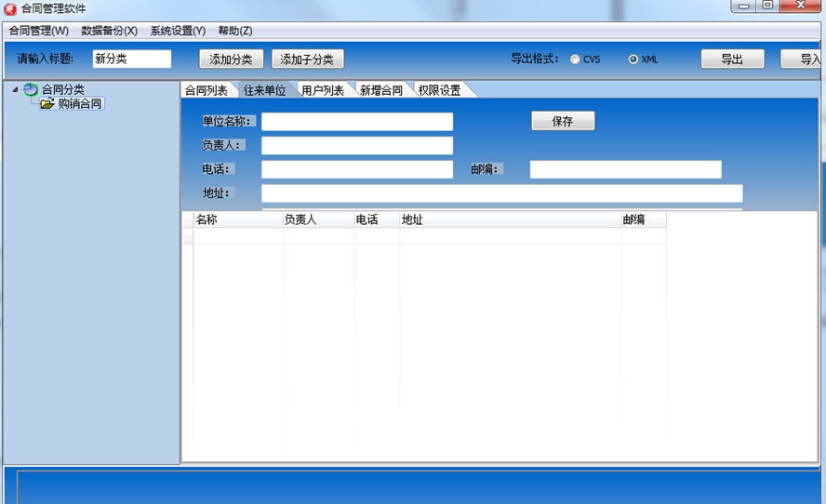Switch to the 用户列表 tab
The image size is (826, 504).
point(323,90)
